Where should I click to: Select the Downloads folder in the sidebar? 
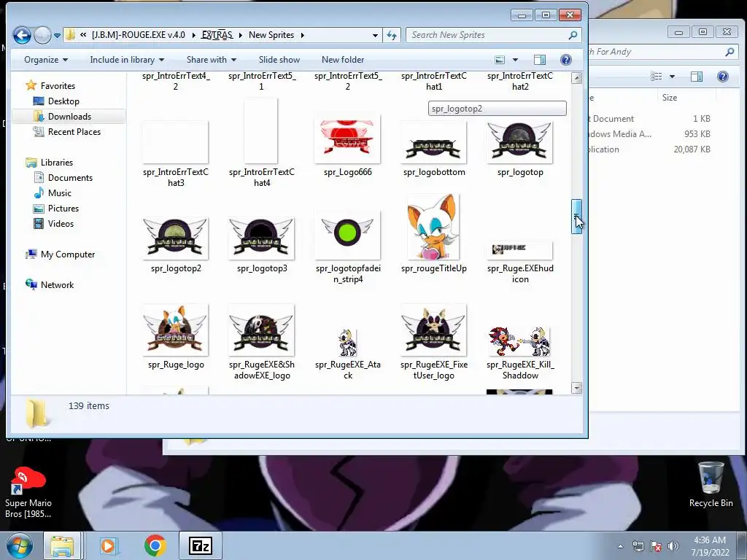point(63,116)
